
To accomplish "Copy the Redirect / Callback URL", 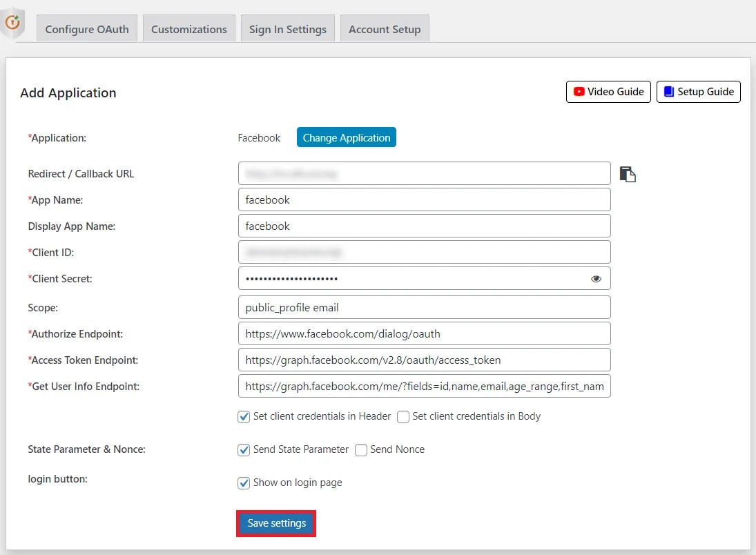I will tap(627, 173).
